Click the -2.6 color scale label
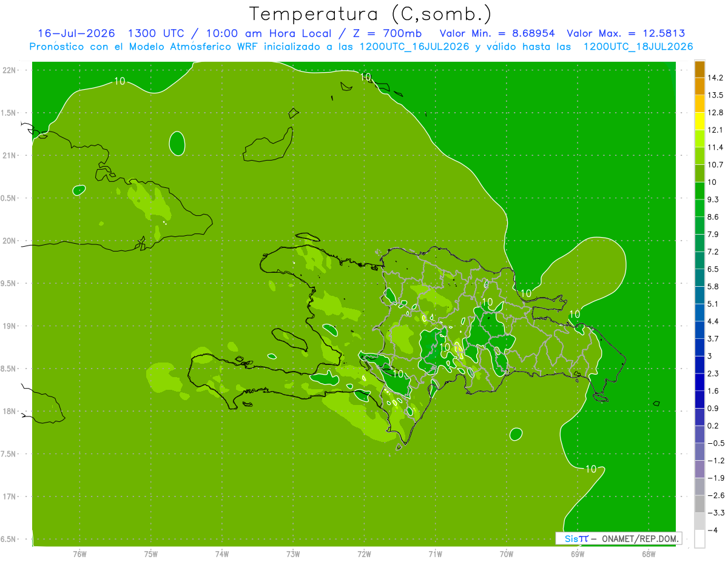The image size is (728, 562). [715, 495]
